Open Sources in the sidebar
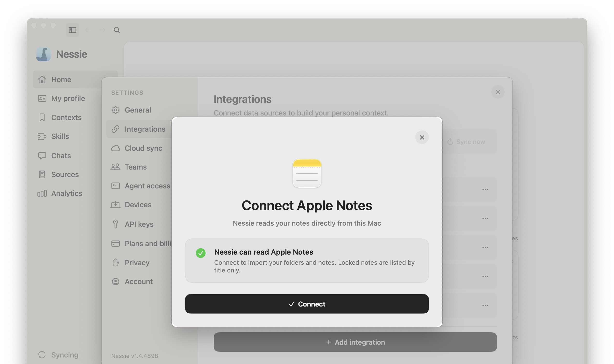Screen dimensions: 614x364 [58, 174]
